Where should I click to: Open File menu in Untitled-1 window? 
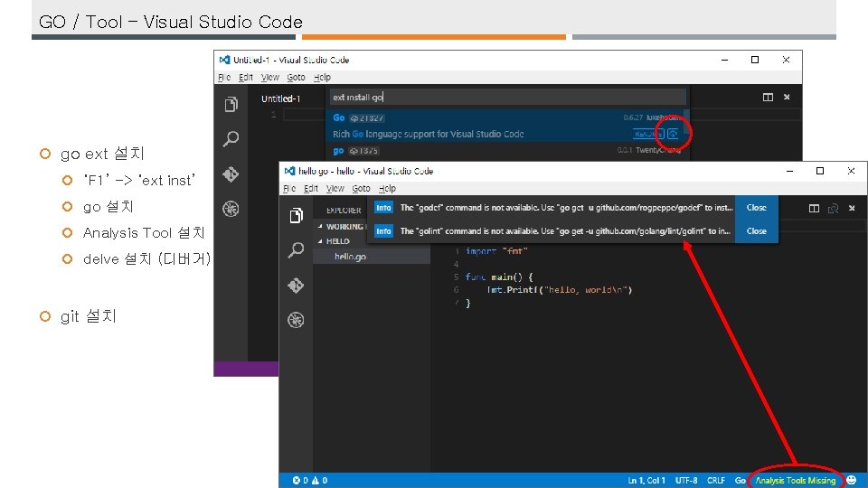tap(224, 77)
